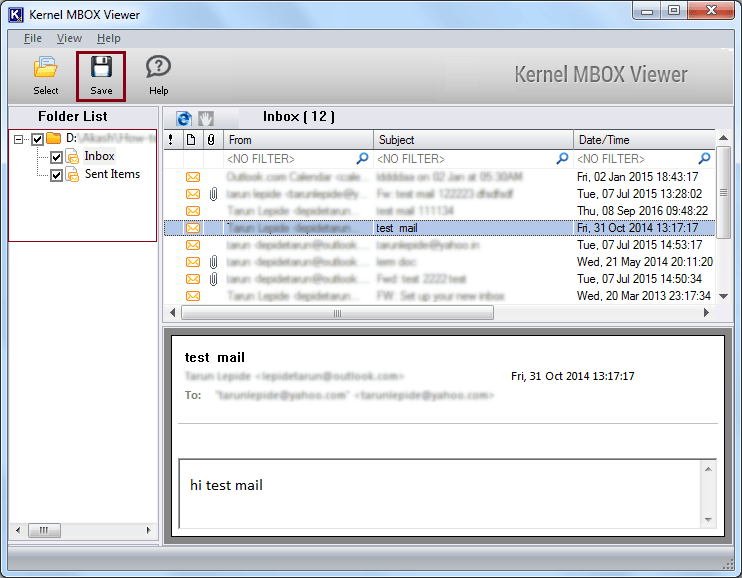Open the View menu

(69, 38)
